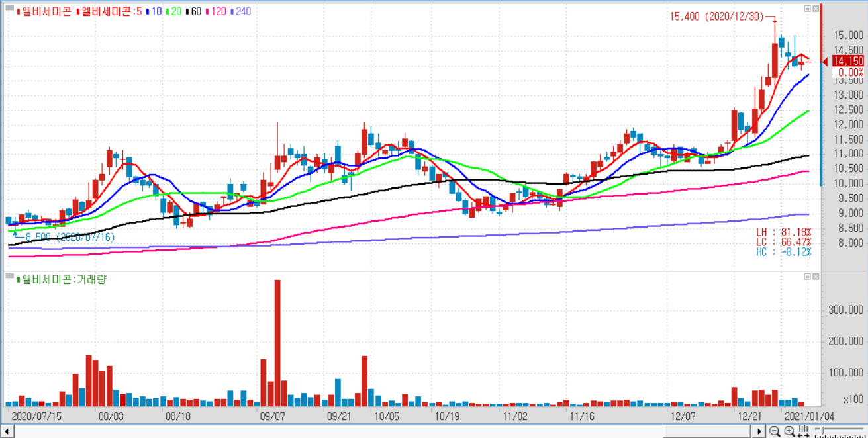Click the 2020/07/15 date axis label
This screenshot has height=438, width=868.
pos(37,417)
